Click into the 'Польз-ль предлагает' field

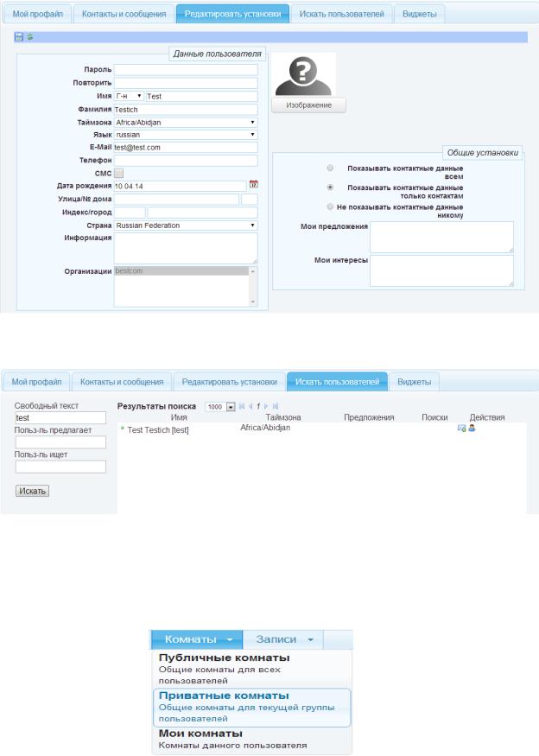[60, 442]
